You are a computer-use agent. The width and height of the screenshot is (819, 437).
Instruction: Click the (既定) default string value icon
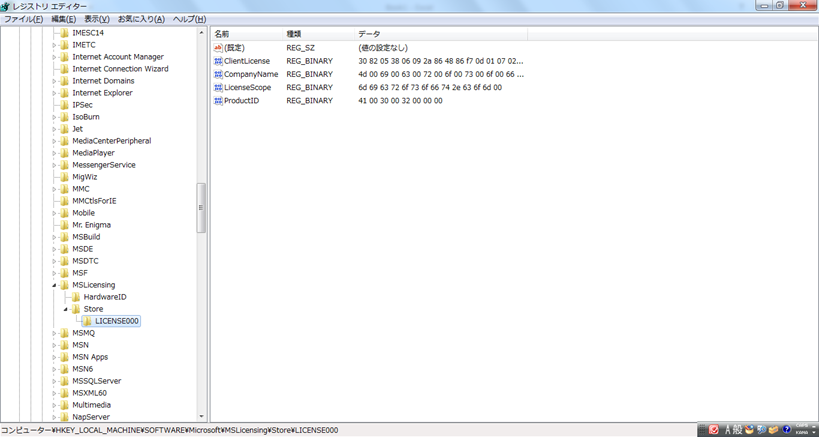(x=218, y=48)
